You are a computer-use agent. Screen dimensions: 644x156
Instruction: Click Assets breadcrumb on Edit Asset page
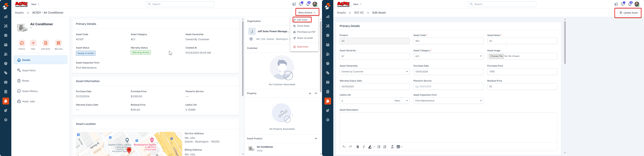click(341, 13)
